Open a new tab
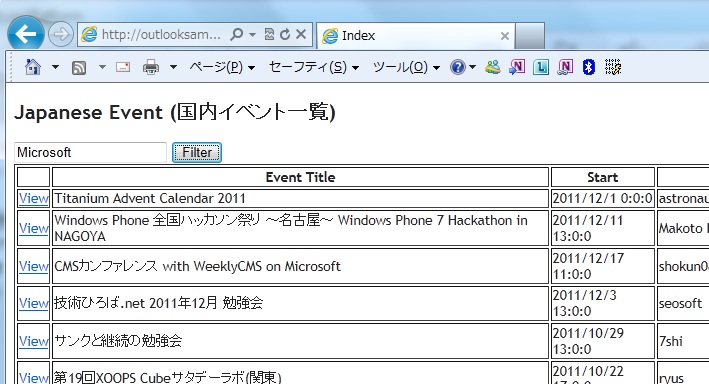The width and height of the screenshot is (709, 384). click(x=529, y=36)
